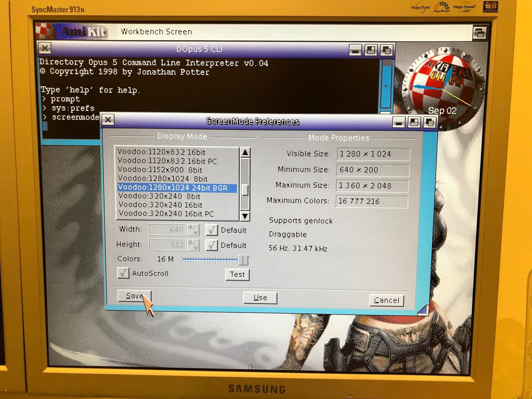Click the 'Draggable' property text
Screen dimensions: 532x399
click(288, 234)
